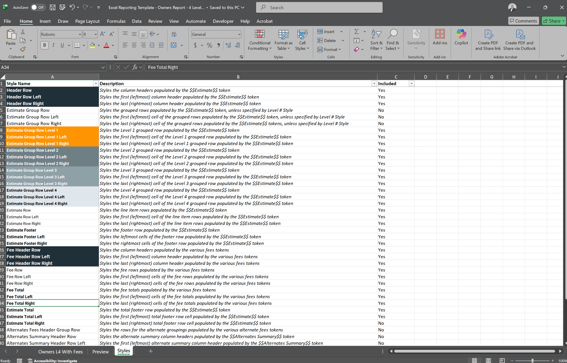Open the Find & Select menu
Viewport: 567px width, 363px height.
(x=392, y=40)
